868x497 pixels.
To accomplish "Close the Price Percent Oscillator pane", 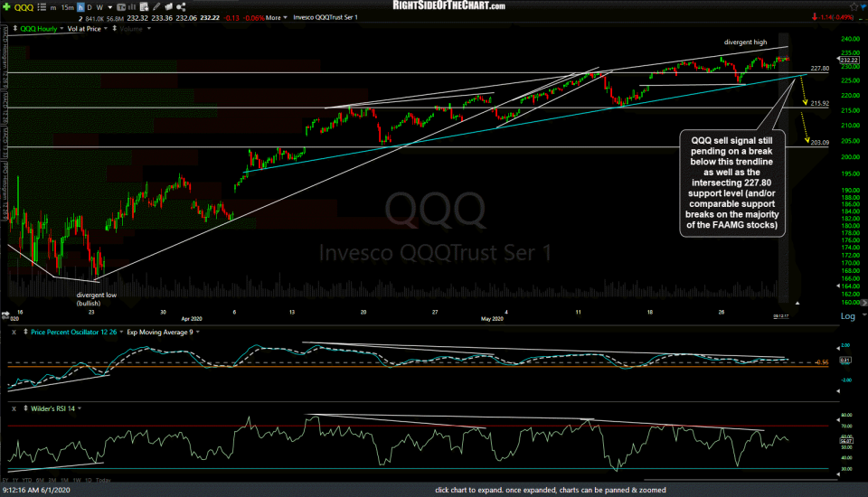I will tap(14, 332).
